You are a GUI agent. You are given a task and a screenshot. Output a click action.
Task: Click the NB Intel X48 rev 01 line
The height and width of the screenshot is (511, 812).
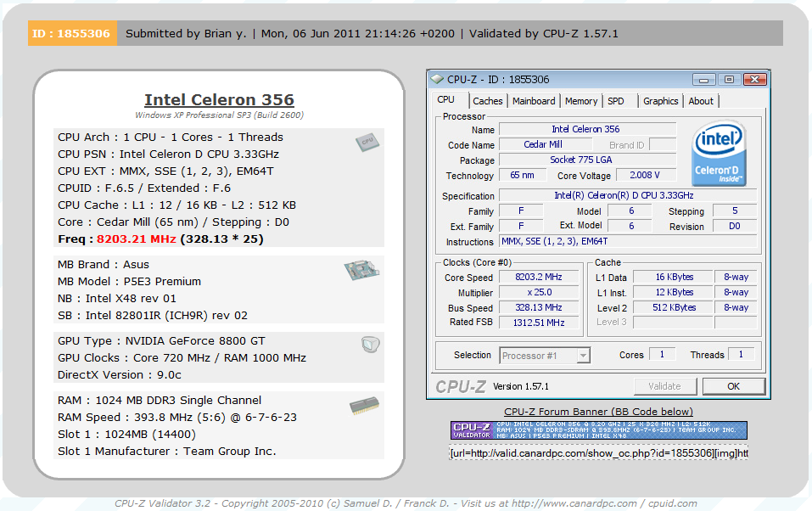coord(116,299)
